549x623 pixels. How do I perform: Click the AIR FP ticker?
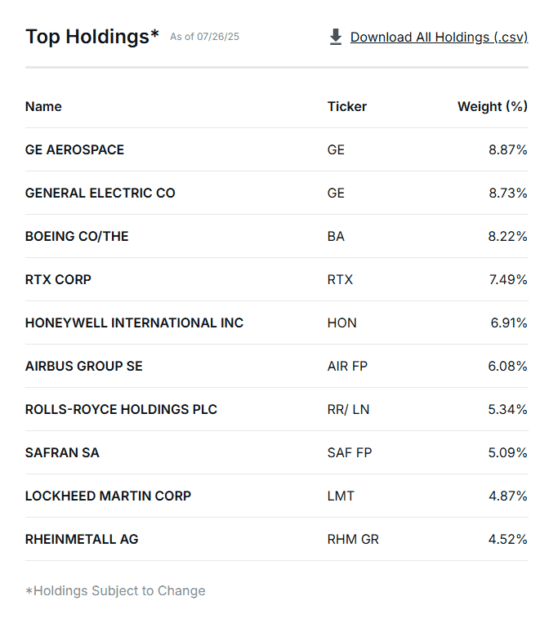tap(348, 366)
